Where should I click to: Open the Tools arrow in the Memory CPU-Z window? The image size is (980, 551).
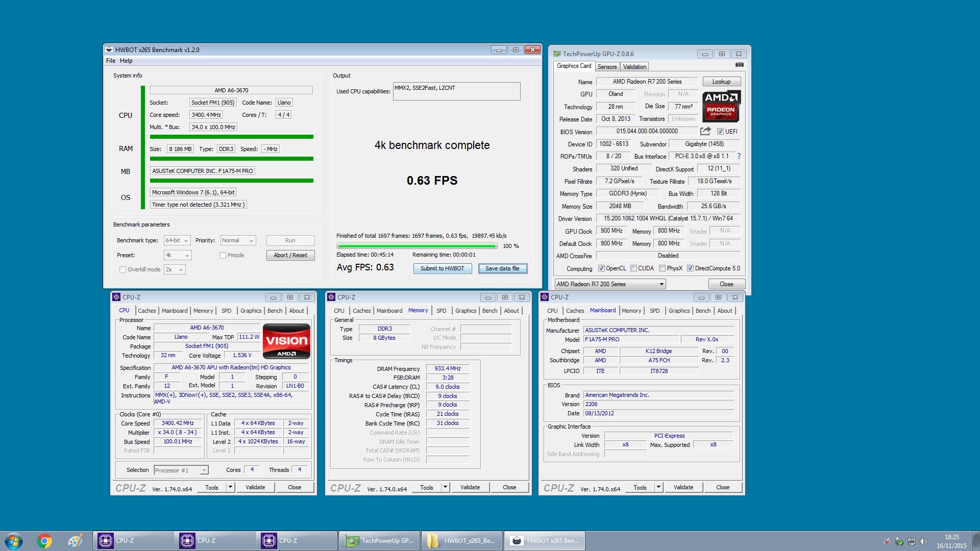click(x=445, y=487)
